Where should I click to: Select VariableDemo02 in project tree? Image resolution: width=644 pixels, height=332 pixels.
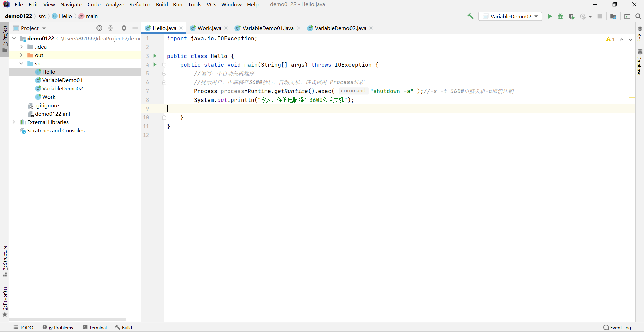pos(62,88)
